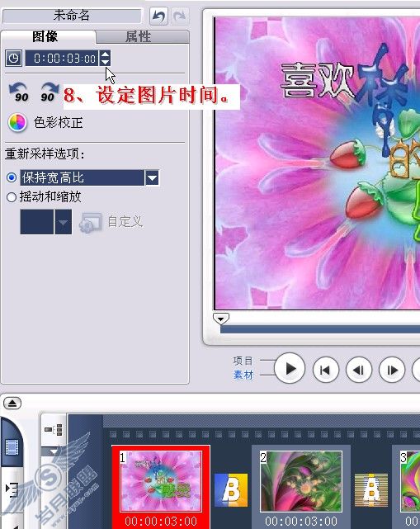Select the 保持宽高比 radio button
This screenshot has height=529, width=420.
[x=12, y=177]
